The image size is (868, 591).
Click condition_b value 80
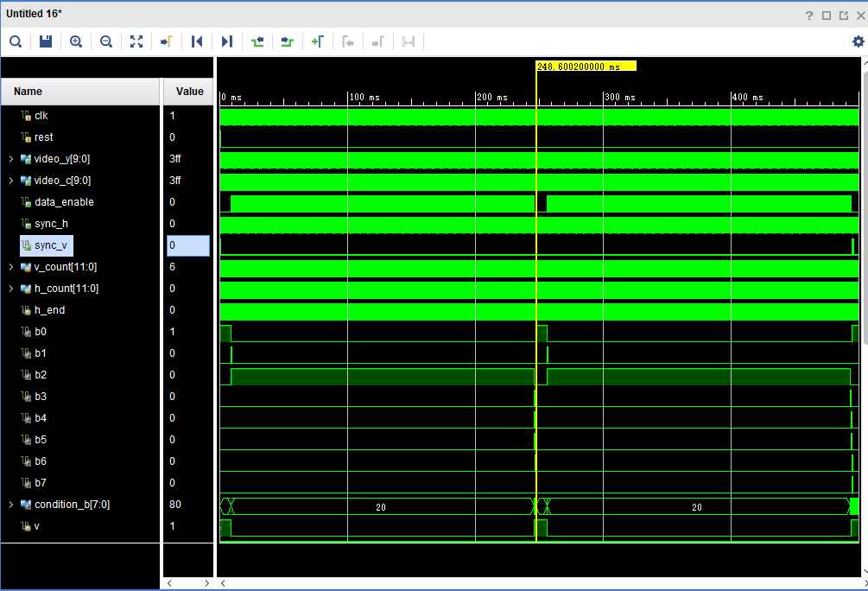click(175, 505)
